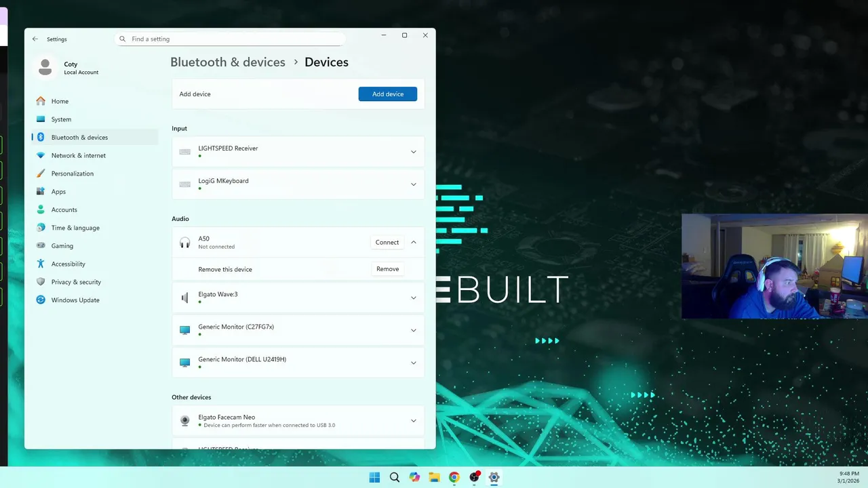Click the Coty account avatar icon
This screenshot has width=868, height=488.
click(x=45, y=67)
